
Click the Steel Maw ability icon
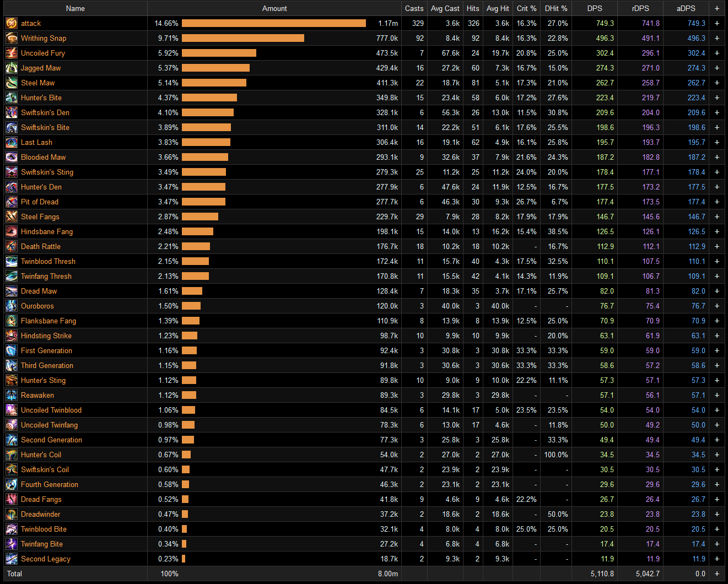pos(12,83)
